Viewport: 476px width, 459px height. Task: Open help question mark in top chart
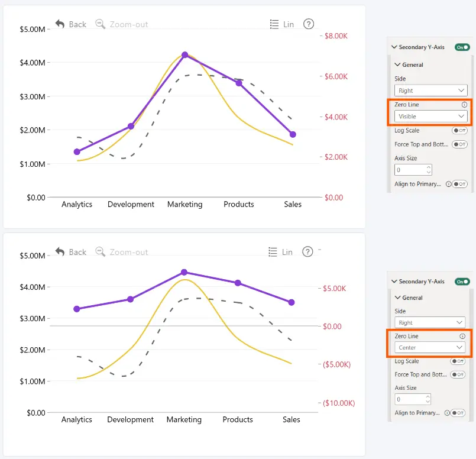click(309, 24)
